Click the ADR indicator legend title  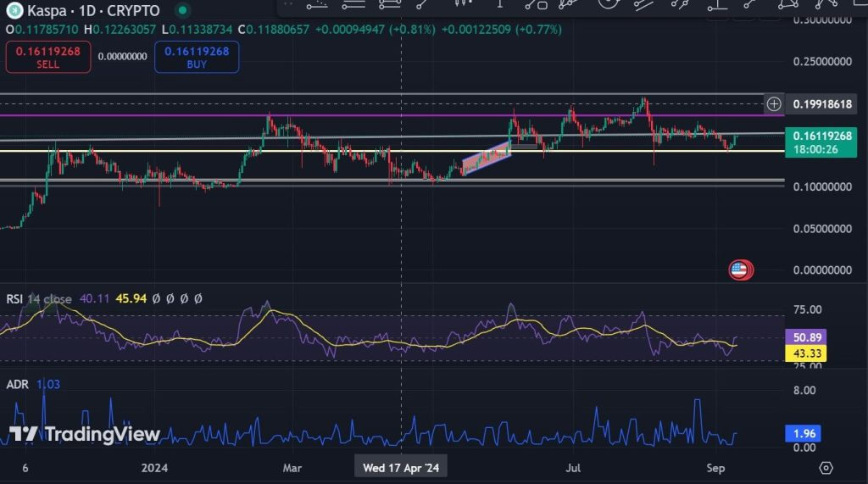[17, 384]
